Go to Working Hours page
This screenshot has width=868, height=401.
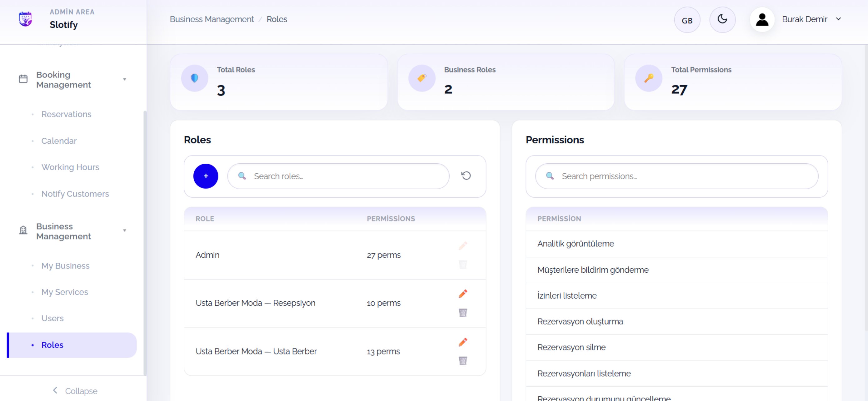point(70,167)
